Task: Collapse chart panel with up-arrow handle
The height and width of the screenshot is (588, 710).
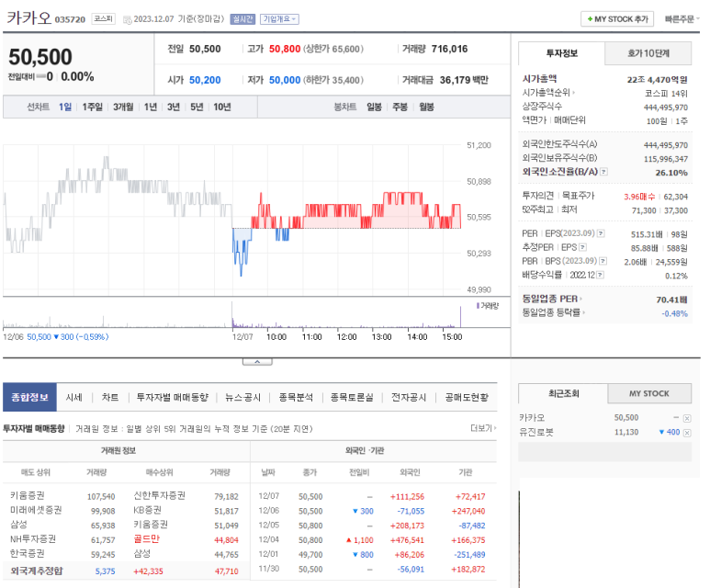Action: 257,361
